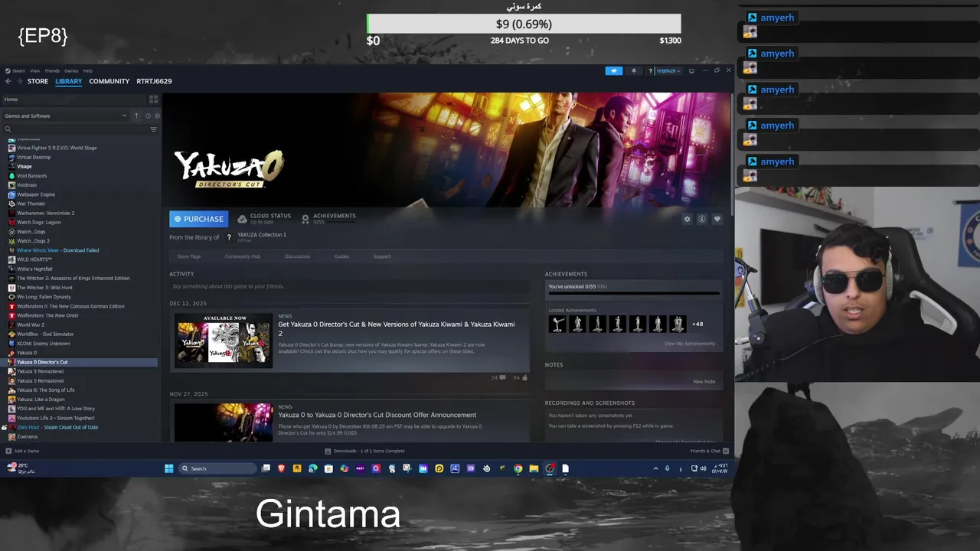
Task: Open the rtrtj6629 account dropdown
Action: (668, 70)
